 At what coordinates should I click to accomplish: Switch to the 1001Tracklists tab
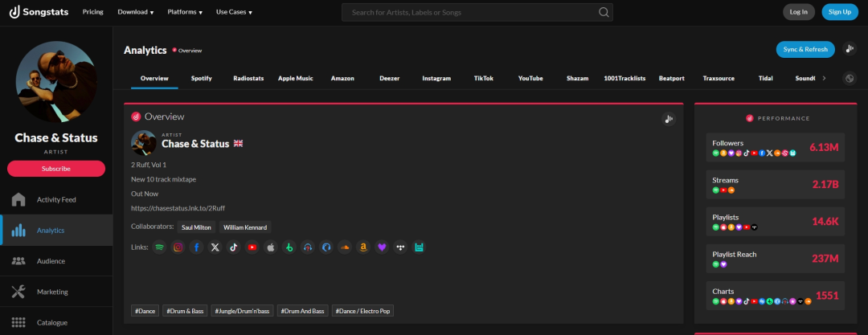point(624,78)
